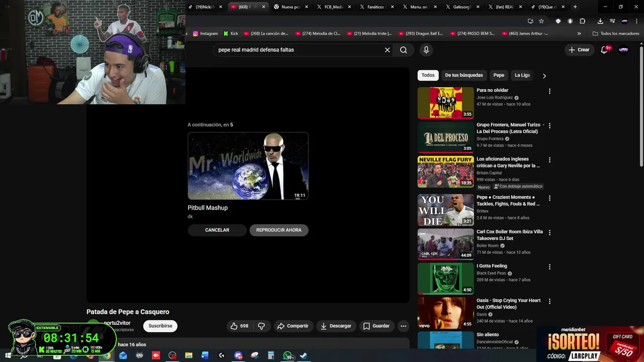
Task: Open new browser tab
Action: point(575,7)
